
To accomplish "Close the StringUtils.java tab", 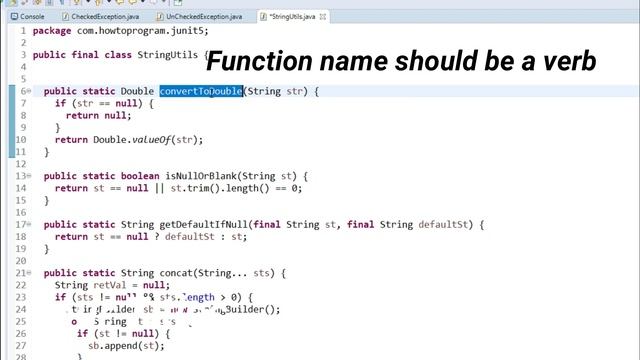I will (x=323, y=17).
